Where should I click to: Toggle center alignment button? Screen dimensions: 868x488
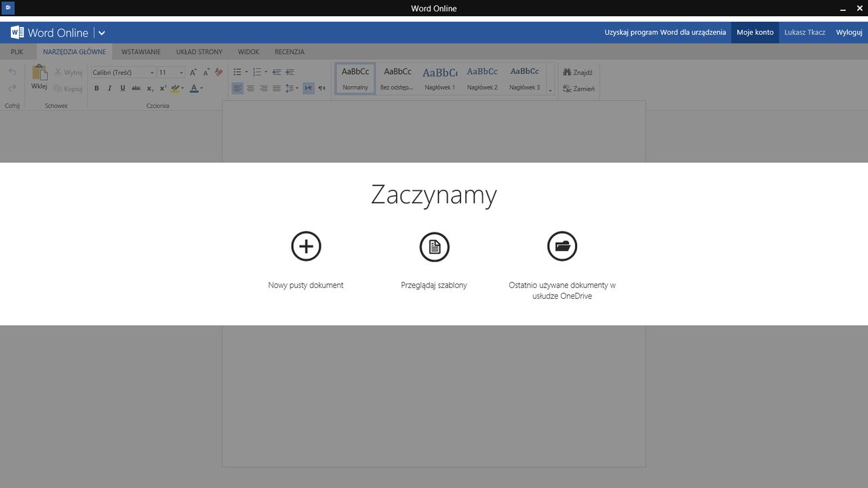(250, 88)
